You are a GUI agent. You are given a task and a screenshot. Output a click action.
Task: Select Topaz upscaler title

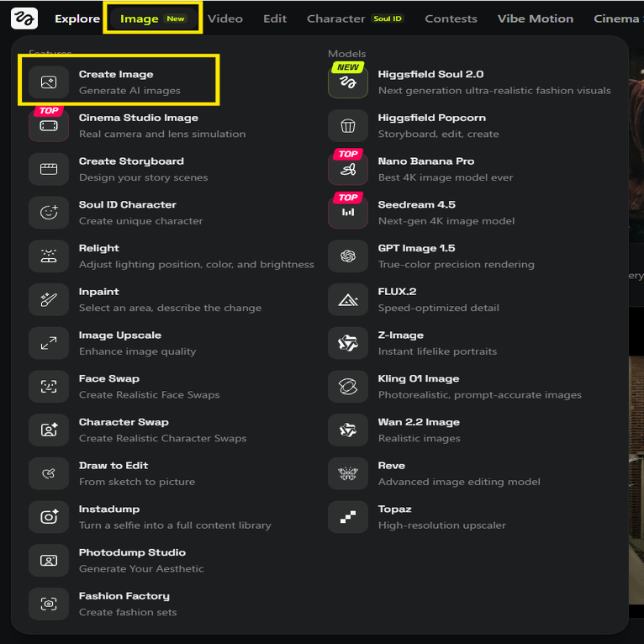click(394, 509)
